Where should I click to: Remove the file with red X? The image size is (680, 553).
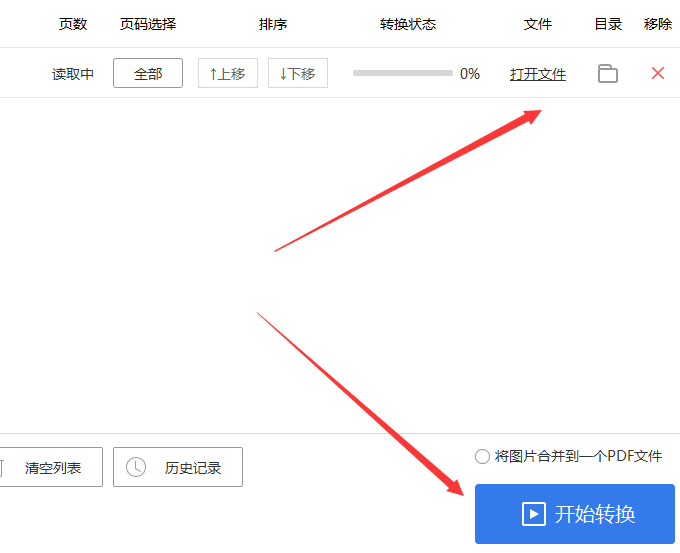point(657,73)
